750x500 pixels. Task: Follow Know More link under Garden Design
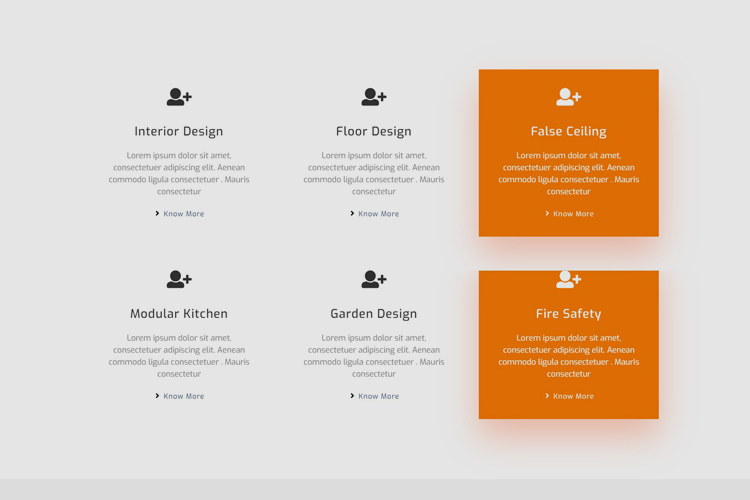point(378,396)
